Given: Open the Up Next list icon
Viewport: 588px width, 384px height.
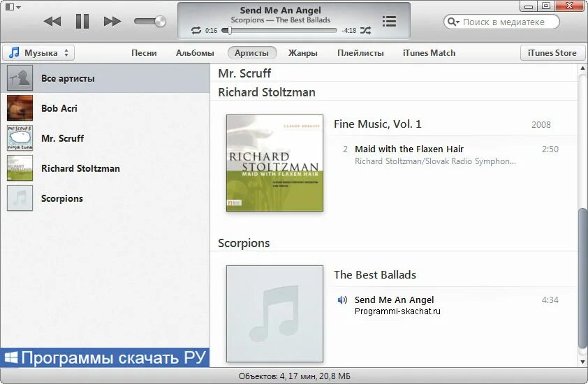Looking at the screenshot, I should [389, 22].
